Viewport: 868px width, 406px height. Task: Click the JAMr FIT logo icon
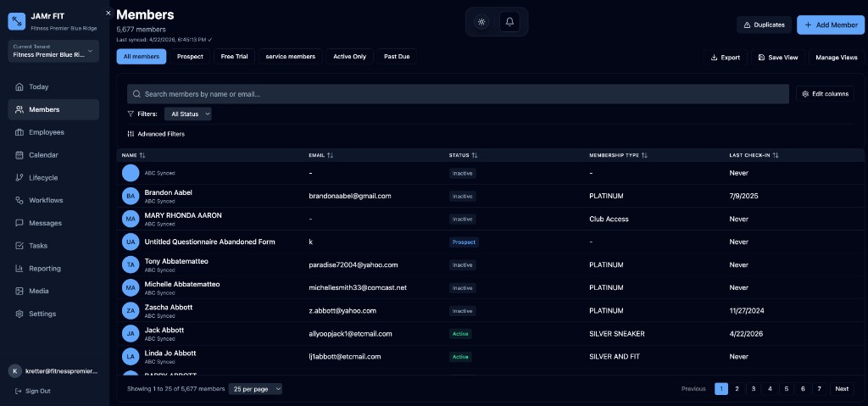pos(17,21)
